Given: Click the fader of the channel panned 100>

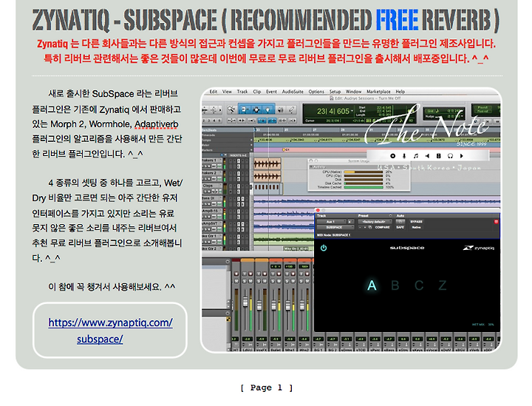Looking at the screenshot, I should click(302, 305).
